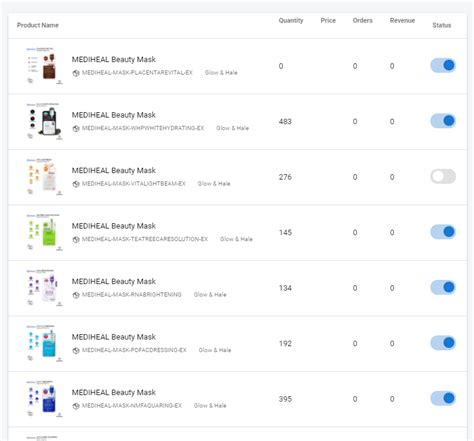Click SKU icon beside MEDIHEAL-MASK-WHPWHITEHYDRATING-EX
Image resolution: width=474 pixels, height=441 pixels.
point(76,128)
